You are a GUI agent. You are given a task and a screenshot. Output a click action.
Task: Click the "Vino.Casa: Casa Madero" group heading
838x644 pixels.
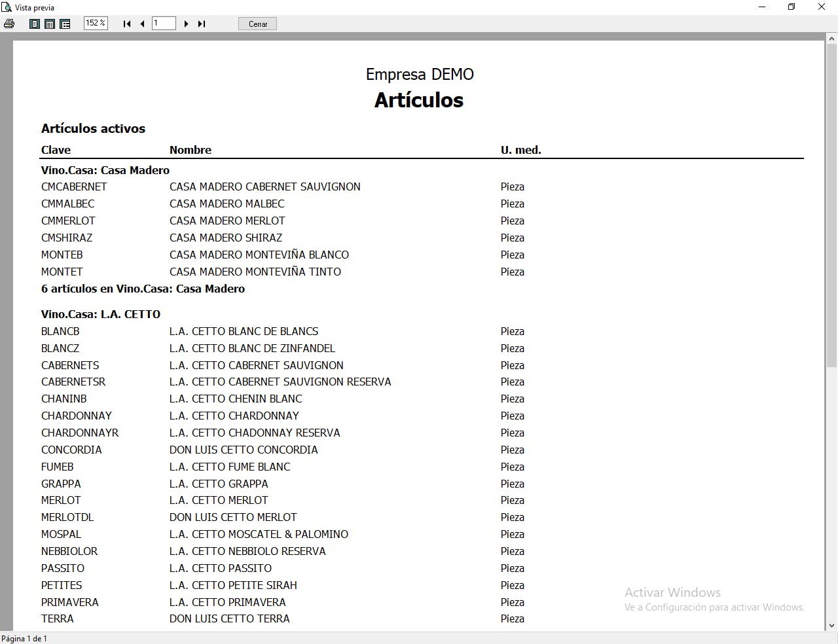pyautogui.click(x=105, y=170)
